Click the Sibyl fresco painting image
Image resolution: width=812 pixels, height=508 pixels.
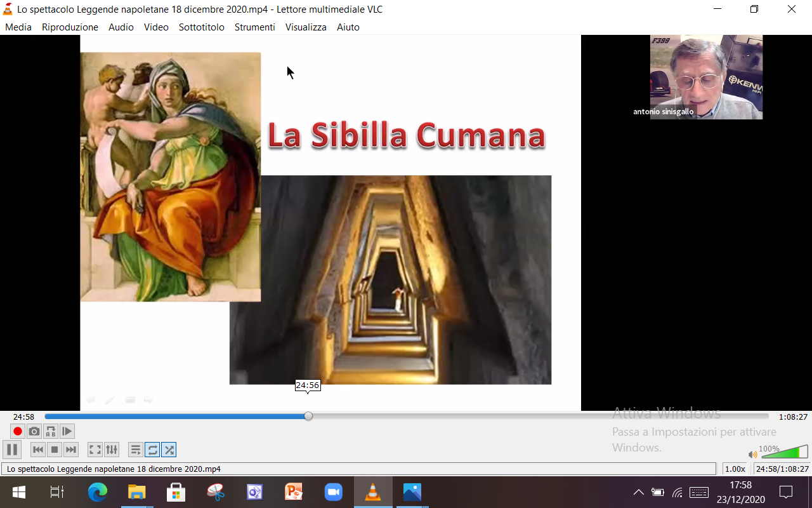click(171, 177)
